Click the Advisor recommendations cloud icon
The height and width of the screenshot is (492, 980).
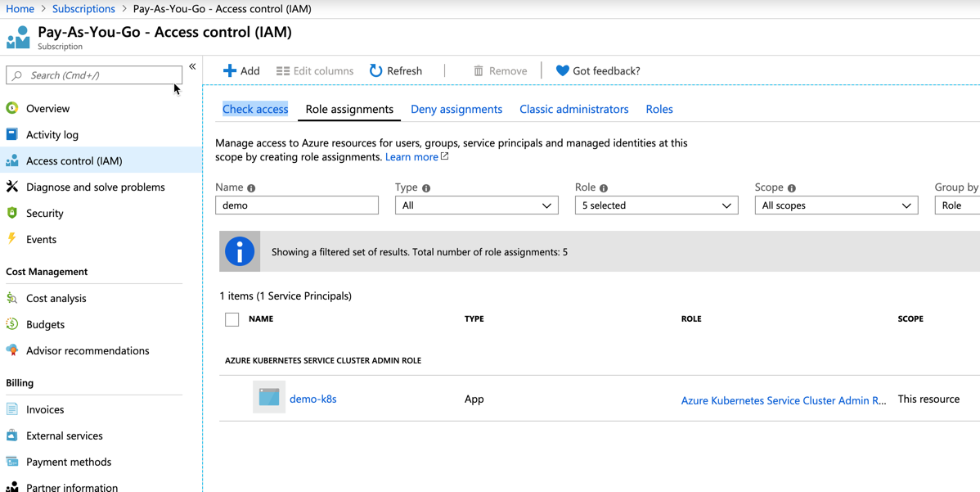click(x=12, y=350)
